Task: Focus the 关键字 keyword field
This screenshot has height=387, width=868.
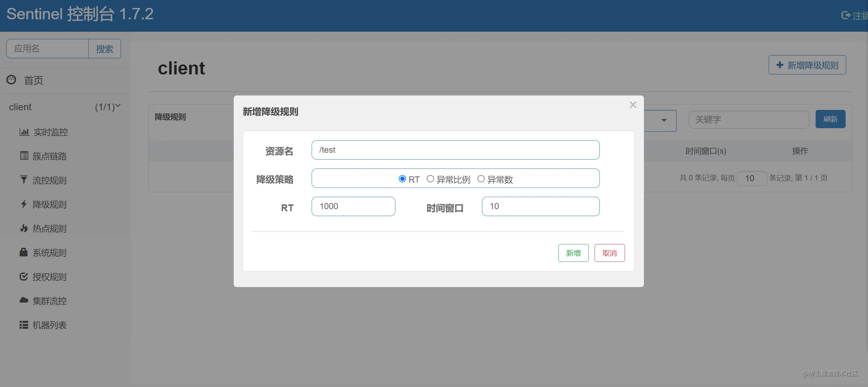Action: point(749,120)
